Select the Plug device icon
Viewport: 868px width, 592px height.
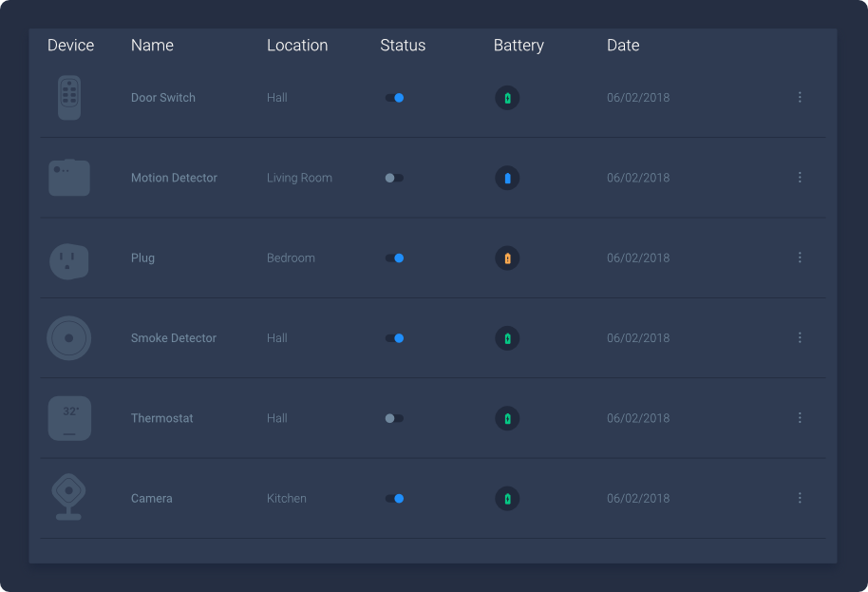pyautogui.click(x=69, y=258)
